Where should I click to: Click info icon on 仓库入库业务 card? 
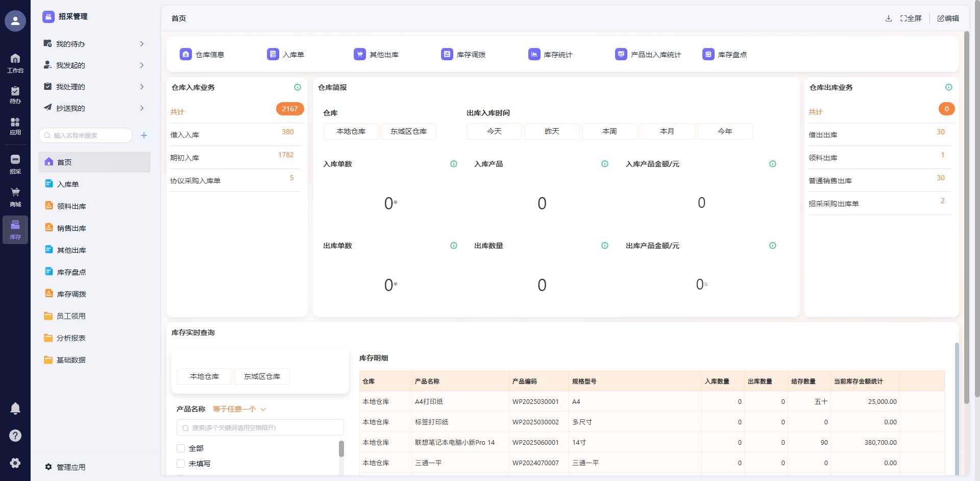pos(298,87)
